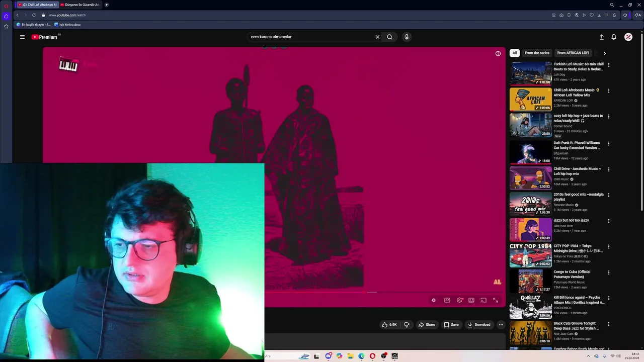Image resolution: width=644 pixels, height=362 pixels.
Task: Open options for African Lofi Yellow Mix
Action: coord(609,91)
